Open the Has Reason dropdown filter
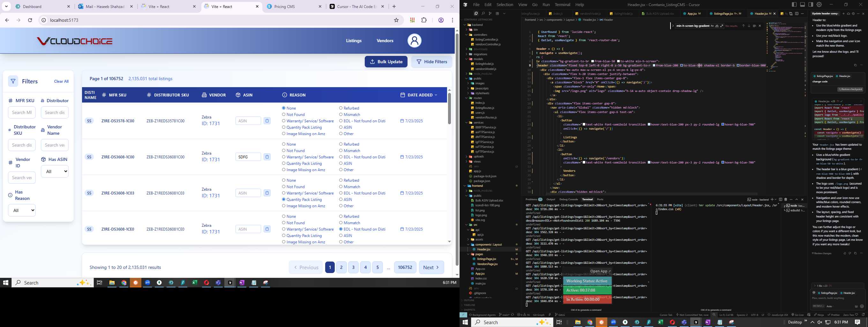 22,210
